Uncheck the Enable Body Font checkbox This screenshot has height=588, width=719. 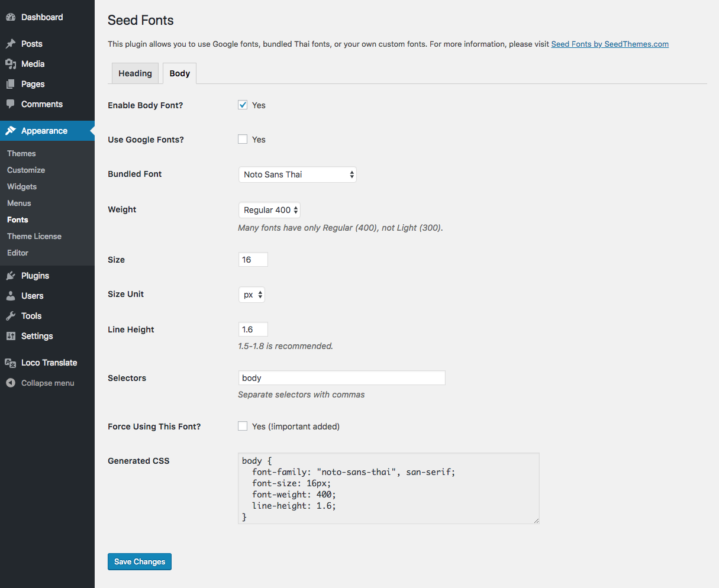[243, 105]
